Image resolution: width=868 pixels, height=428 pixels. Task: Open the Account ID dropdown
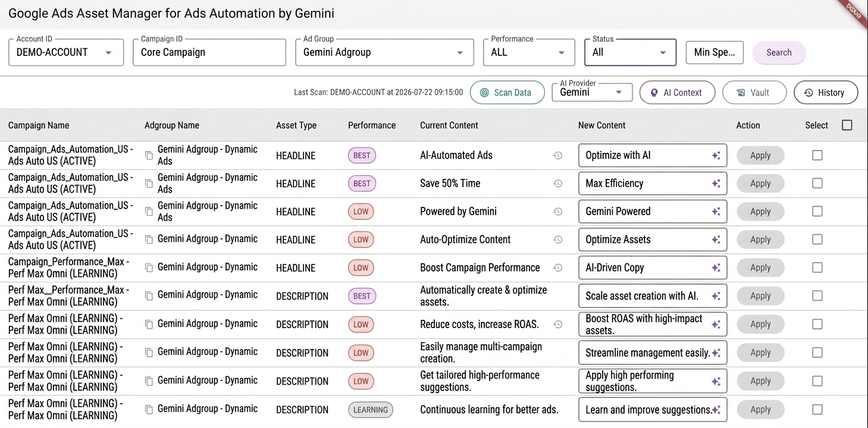[x=66, y=52]
